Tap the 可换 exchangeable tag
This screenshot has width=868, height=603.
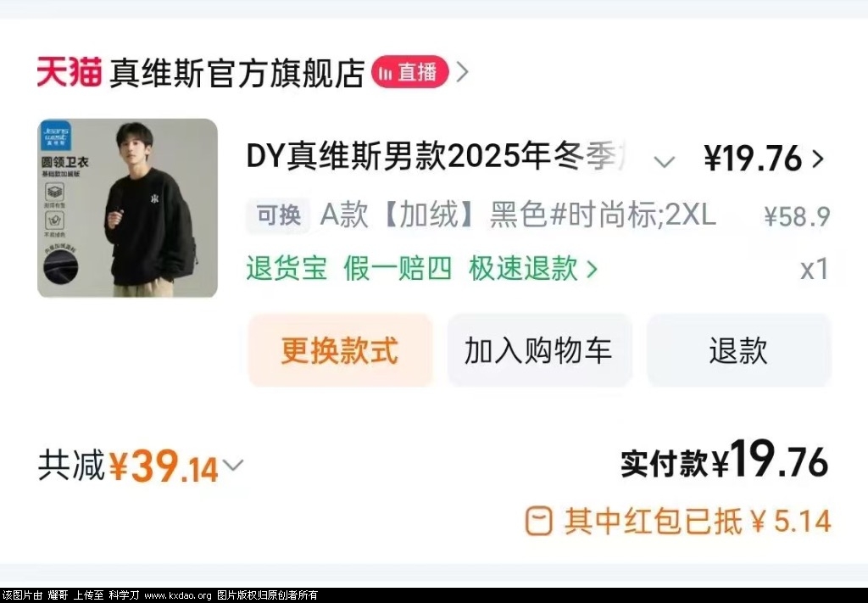(x=278, y=215)
